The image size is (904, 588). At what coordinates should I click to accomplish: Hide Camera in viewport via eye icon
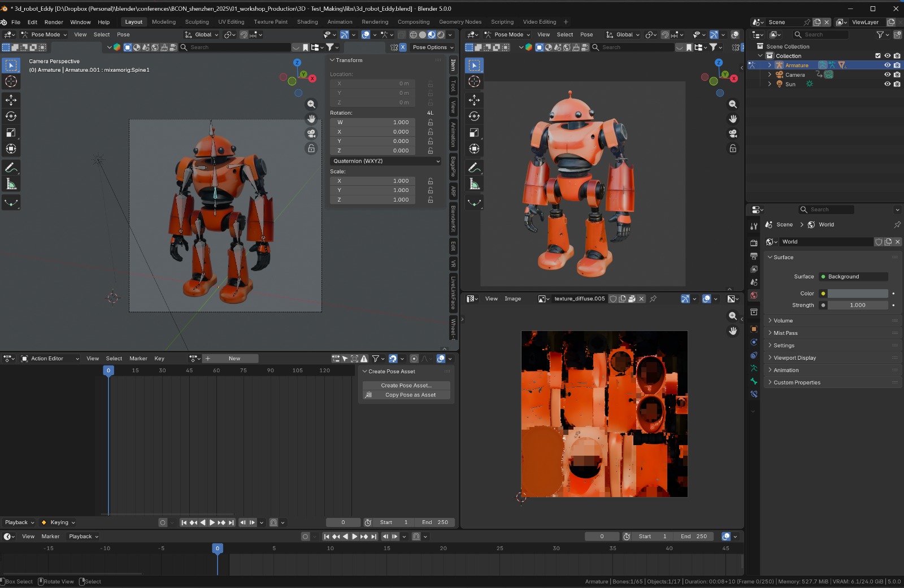887,75
